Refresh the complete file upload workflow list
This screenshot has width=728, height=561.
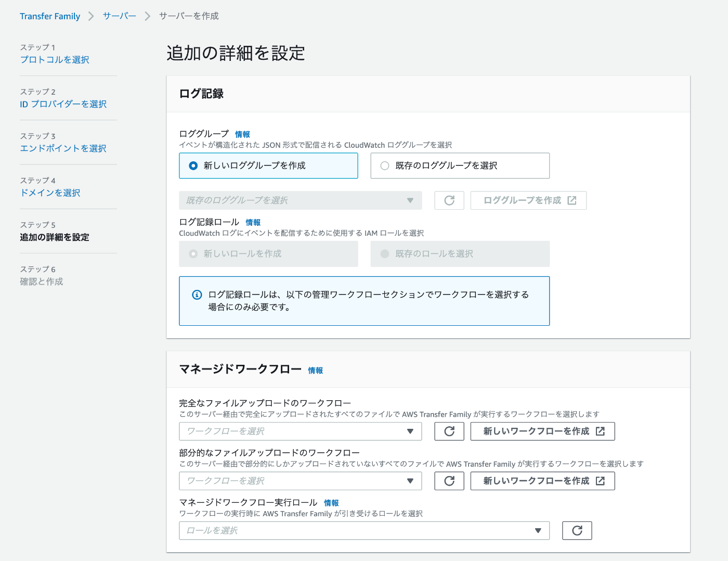pos(449,431)
